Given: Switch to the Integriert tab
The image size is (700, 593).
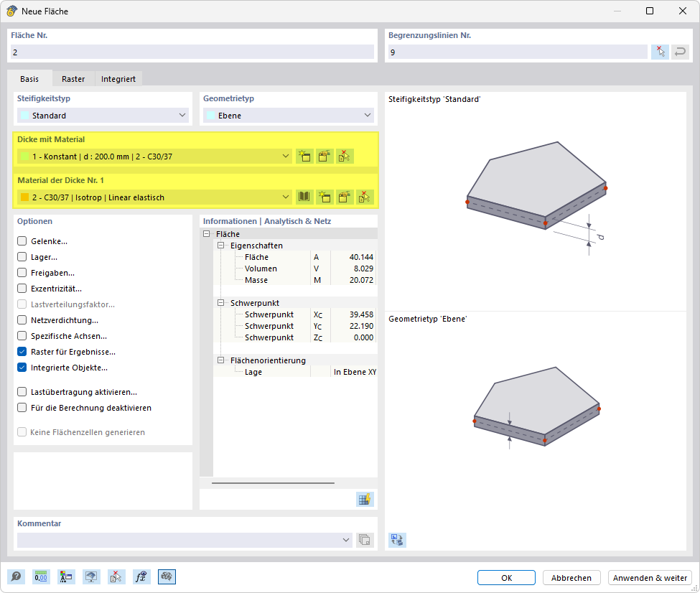Looking at the screenshot, I should (x=118, y=78).
